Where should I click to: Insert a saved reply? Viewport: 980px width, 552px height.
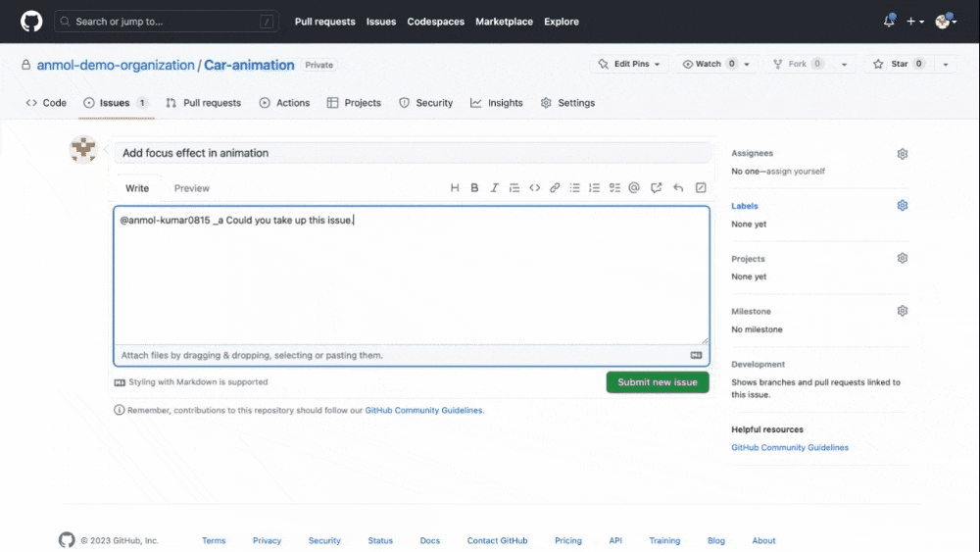pyautogui.click(x=678, y=187)
